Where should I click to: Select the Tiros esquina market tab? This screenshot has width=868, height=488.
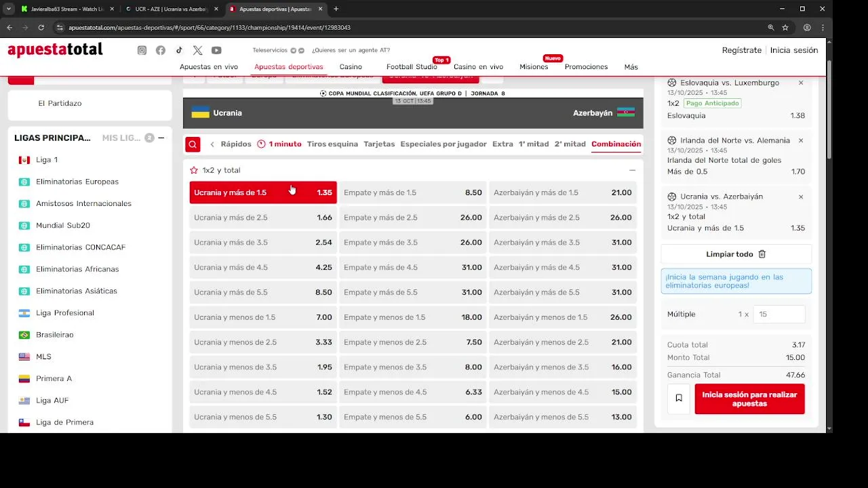(x=332, y=144)
